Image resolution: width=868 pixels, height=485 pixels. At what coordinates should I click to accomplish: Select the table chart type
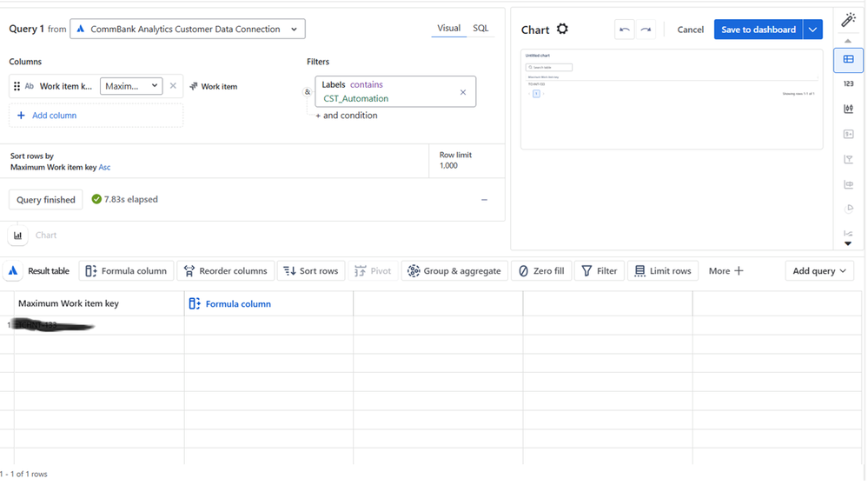pos(848,59)
